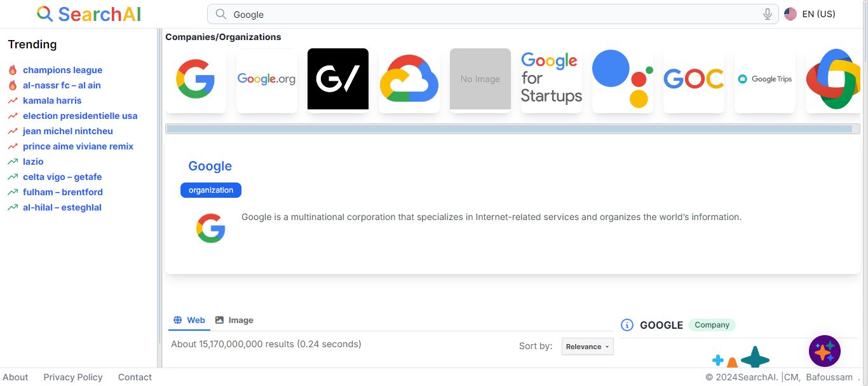Select the Google Assistant logo card

[623, 79]
